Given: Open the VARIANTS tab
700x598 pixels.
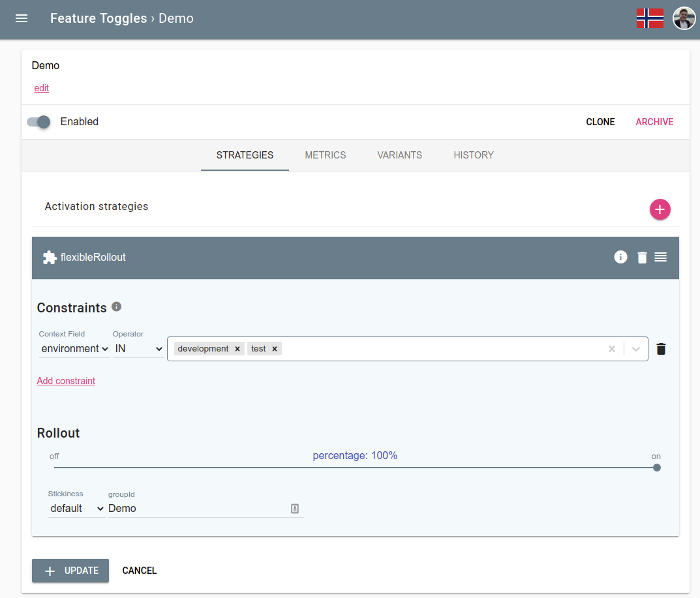Looking at the screenshot, I should pos(399,155).
